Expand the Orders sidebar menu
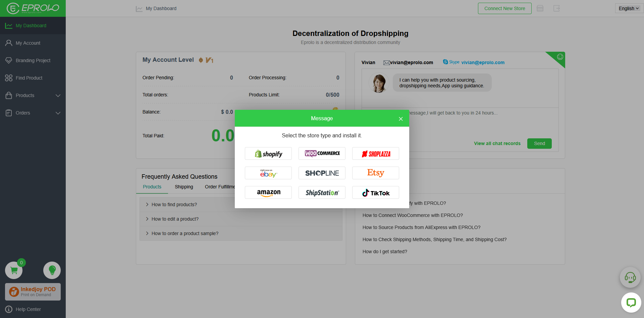The image size is (644, 318). [33, 113]
